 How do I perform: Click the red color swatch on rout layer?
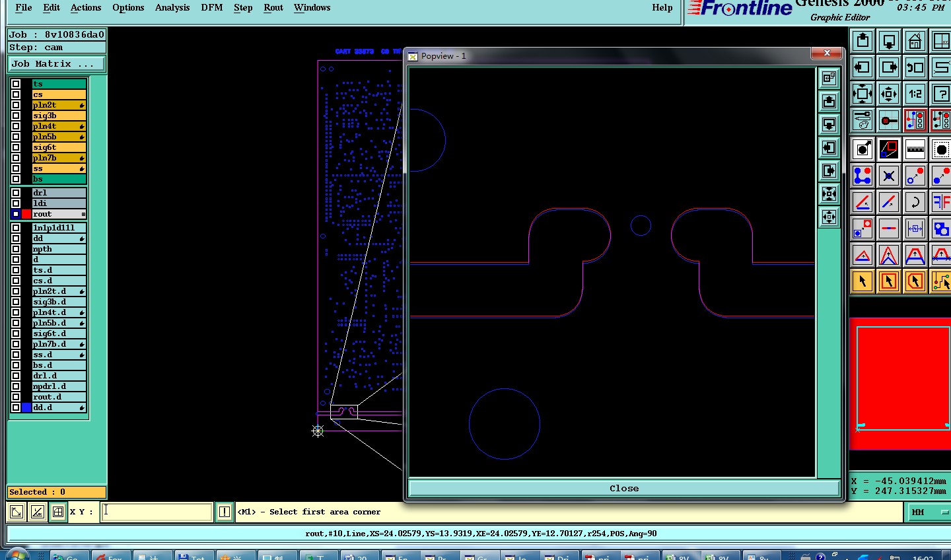click(x=26, y=214)
